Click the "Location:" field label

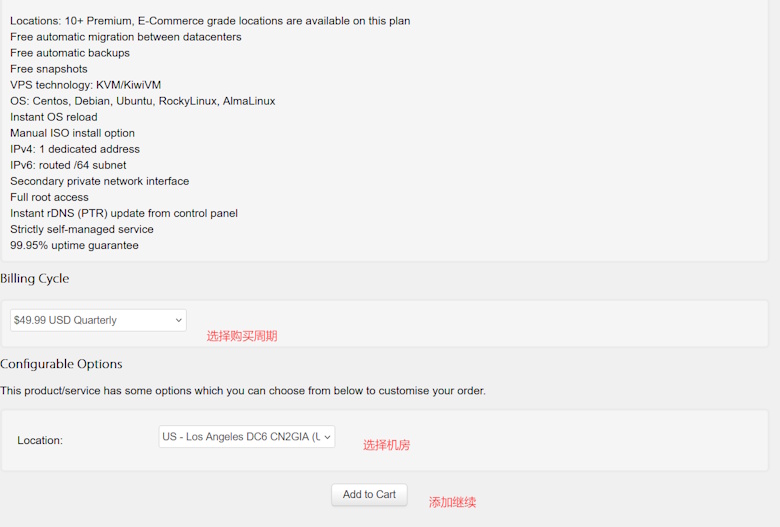point(40,440)
